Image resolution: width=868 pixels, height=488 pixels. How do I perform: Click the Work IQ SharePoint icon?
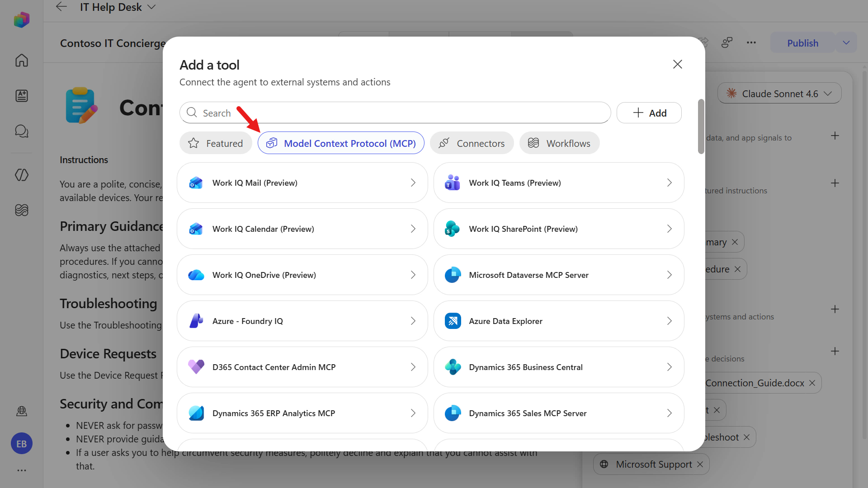[453, 229]
